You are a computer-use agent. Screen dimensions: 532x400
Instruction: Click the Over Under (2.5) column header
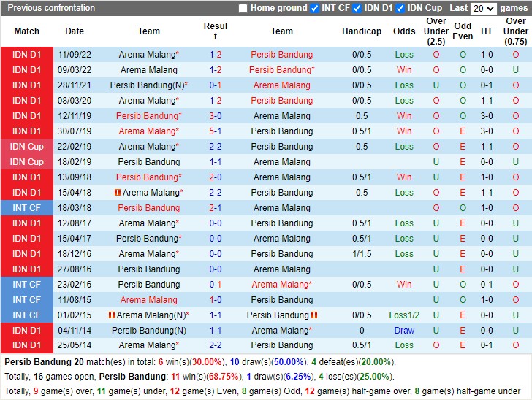coord(436,31)
